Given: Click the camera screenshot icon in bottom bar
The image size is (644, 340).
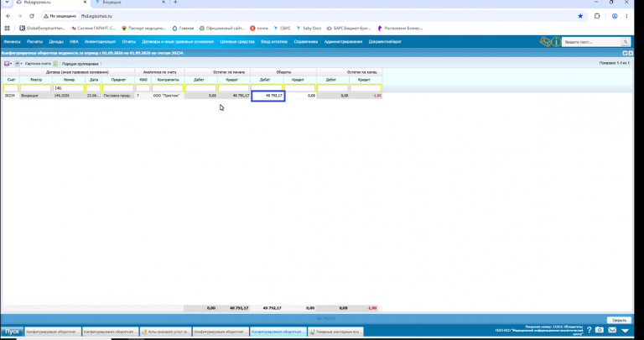Looking at the screenshot, I should coord(600,330).
